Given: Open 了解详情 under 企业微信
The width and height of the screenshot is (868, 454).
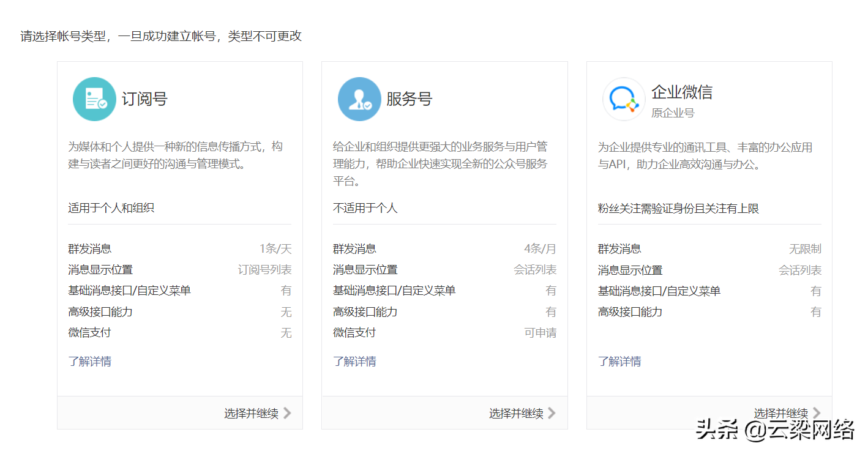Looking at the screenshot, I should (619, 361).
